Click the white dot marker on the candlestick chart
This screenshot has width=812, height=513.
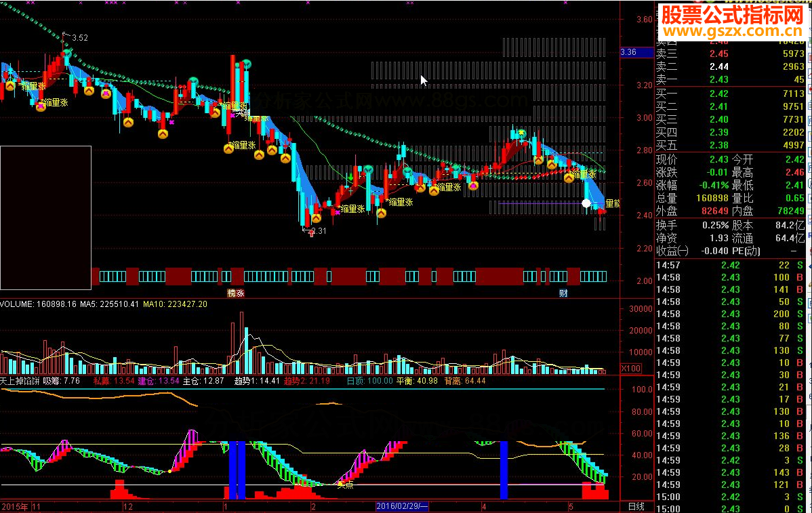(586, 203)
